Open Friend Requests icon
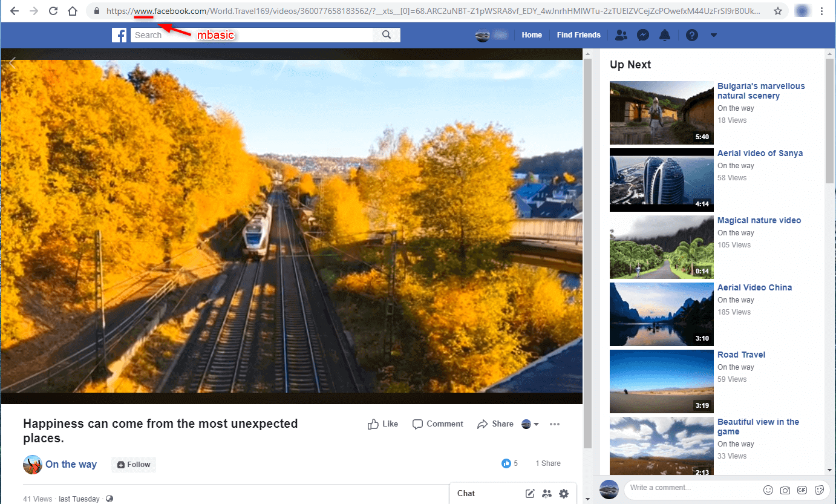The image size is (836, 504). (621, 35)
